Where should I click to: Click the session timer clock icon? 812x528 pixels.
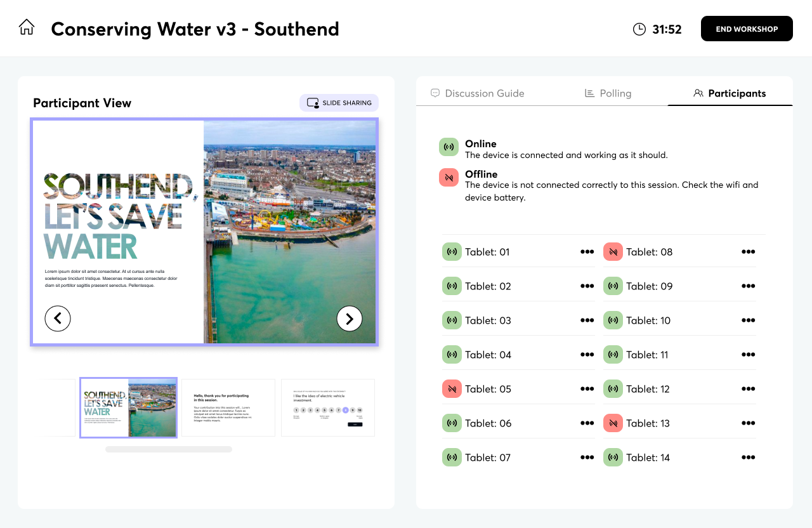click(639, 29)
